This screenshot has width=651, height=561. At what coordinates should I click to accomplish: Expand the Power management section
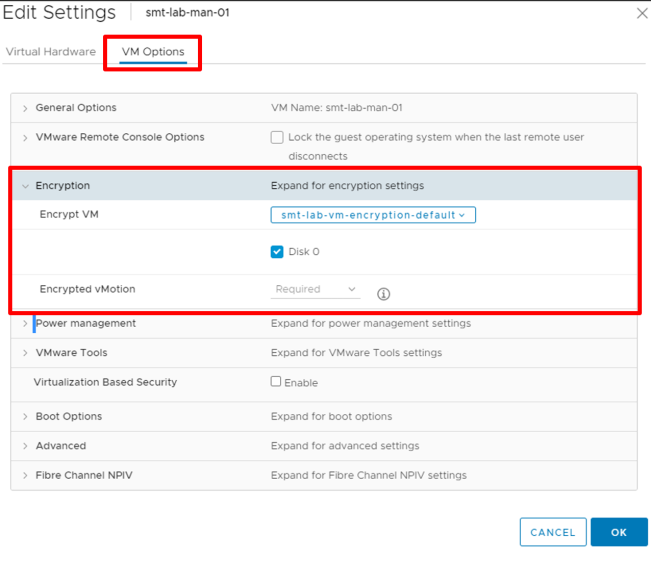[26, 324]
